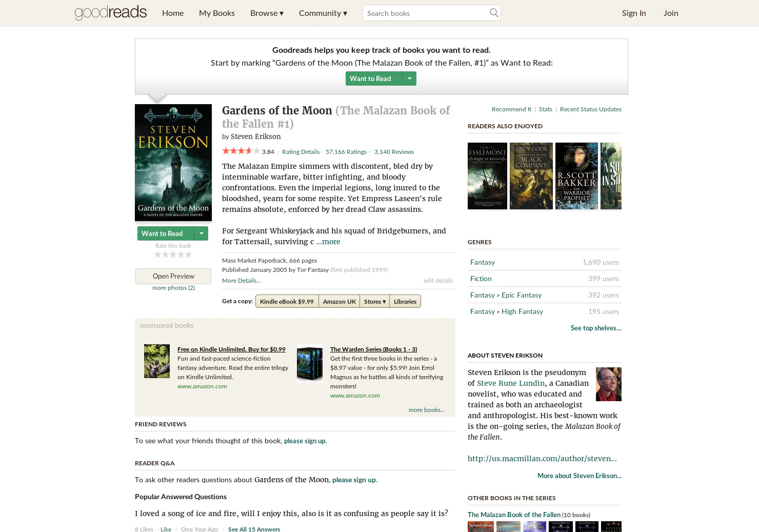Click Open Preview button
The height and width of the screenshot is (532, 759).
[173, 276]
